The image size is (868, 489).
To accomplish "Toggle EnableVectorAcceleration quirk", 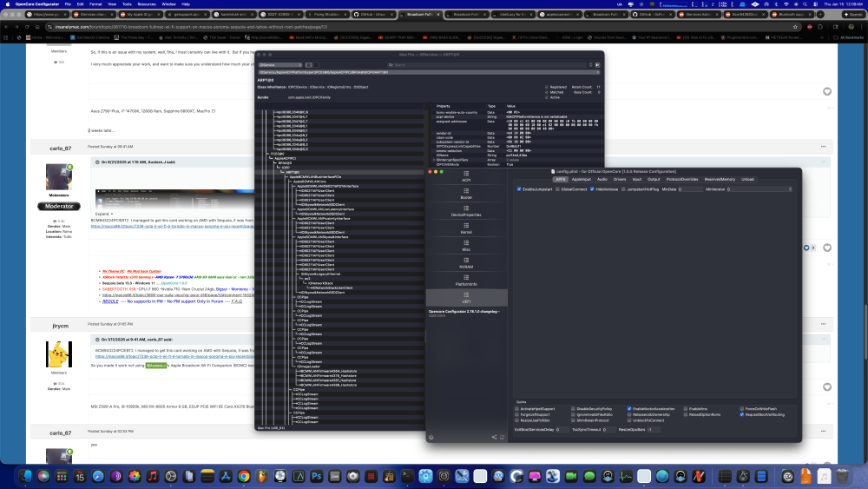I will (629, 409).
